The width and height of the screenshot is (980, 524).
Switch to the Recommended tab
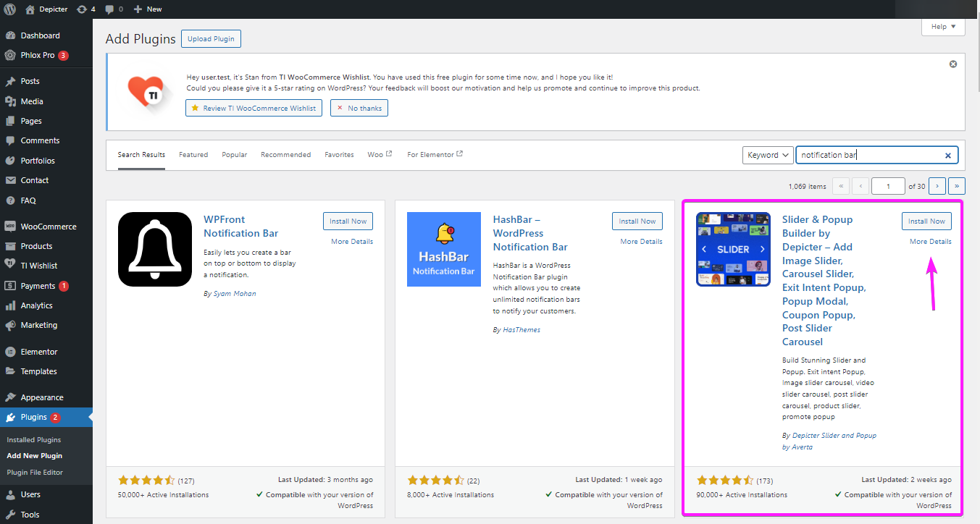tap(286, 155)
